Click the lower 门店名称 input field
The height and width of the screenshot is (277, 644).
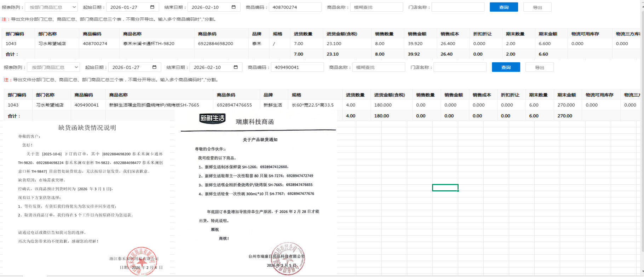click(460, 67)
